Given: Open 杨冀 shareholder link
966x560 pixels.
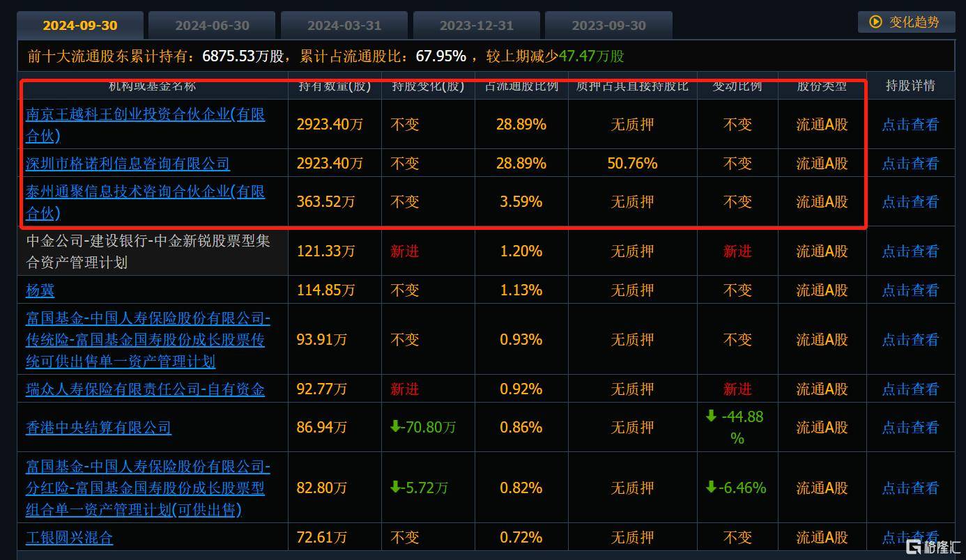Looking at the screenshot, I should pos(40,290).
